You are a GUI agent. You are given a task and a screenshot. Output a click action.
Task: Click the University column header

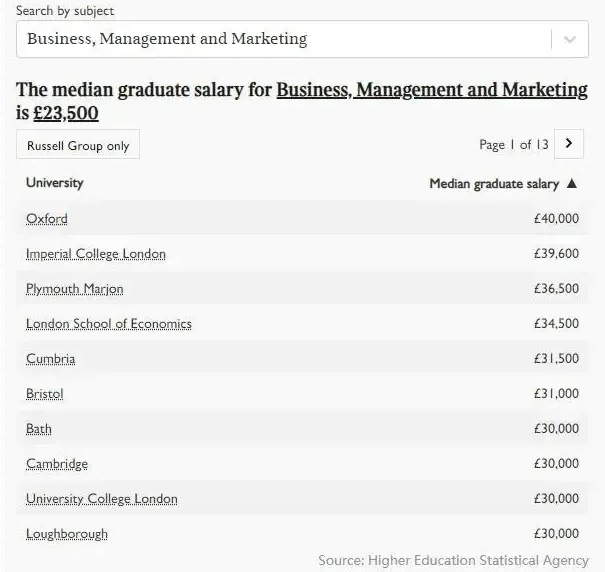55,183
